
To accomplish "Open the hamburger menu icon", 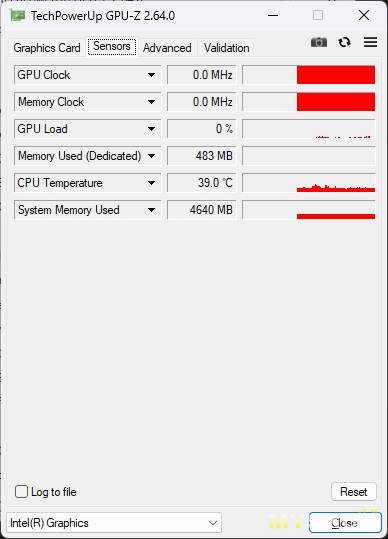I will coord(370,42).
